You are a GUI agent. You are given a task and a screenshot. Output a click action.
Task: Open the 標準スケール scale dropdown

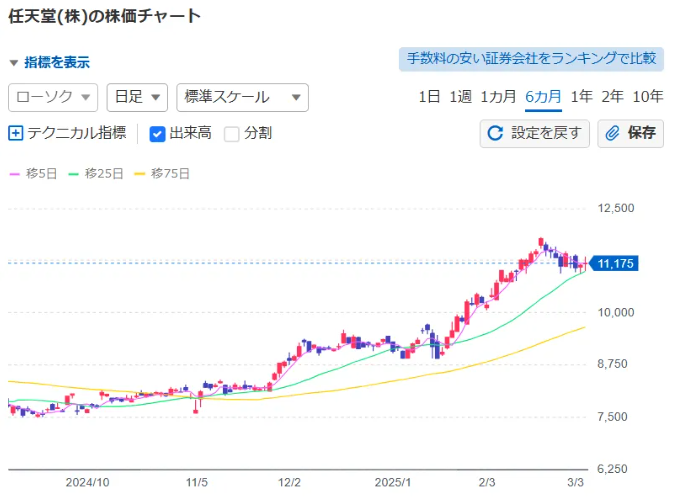(x=243, y=97)
